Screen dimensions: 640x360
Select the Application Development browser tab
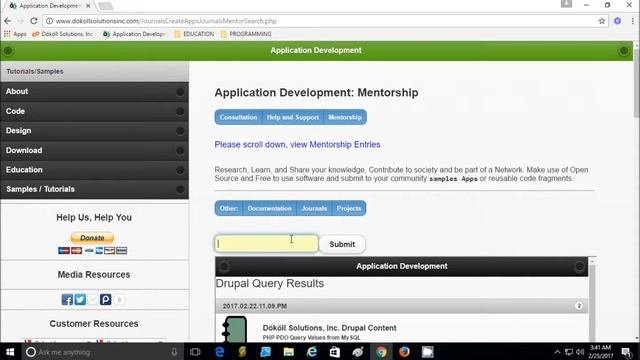(49, 6)
